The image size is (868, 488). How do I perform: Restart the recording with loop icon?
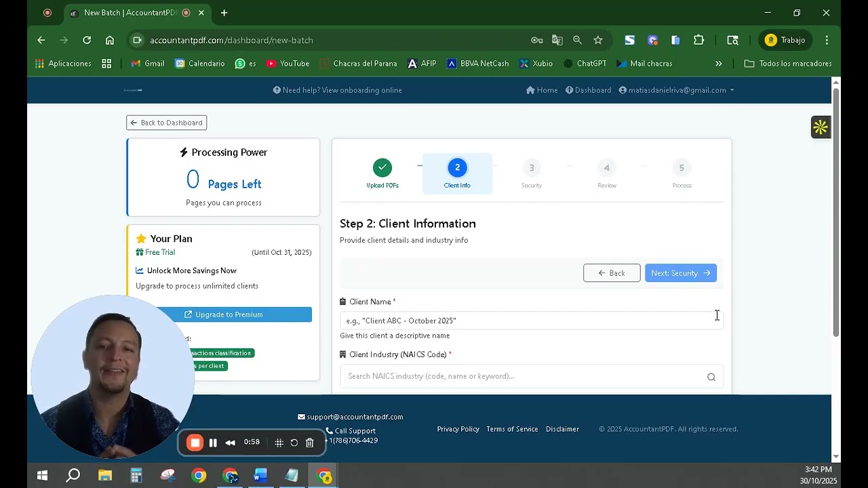coord(294,443)
